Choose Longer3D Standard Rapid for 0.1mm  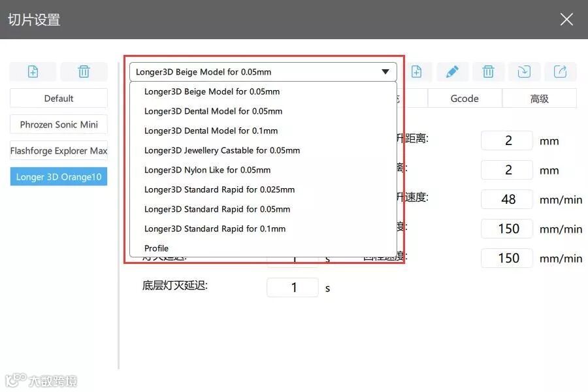click(263, 229)
